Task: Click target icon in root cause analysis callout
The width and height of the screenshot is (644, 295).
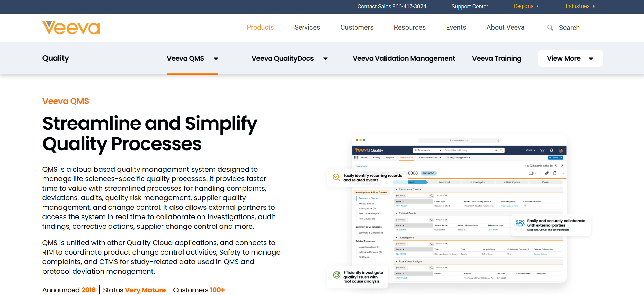Action: (337, 275)
